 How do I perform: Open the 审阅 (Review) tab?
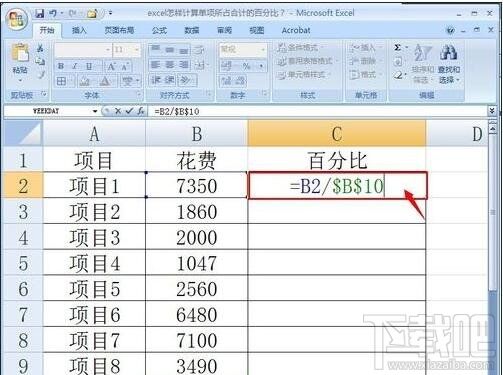coord(224,30)
